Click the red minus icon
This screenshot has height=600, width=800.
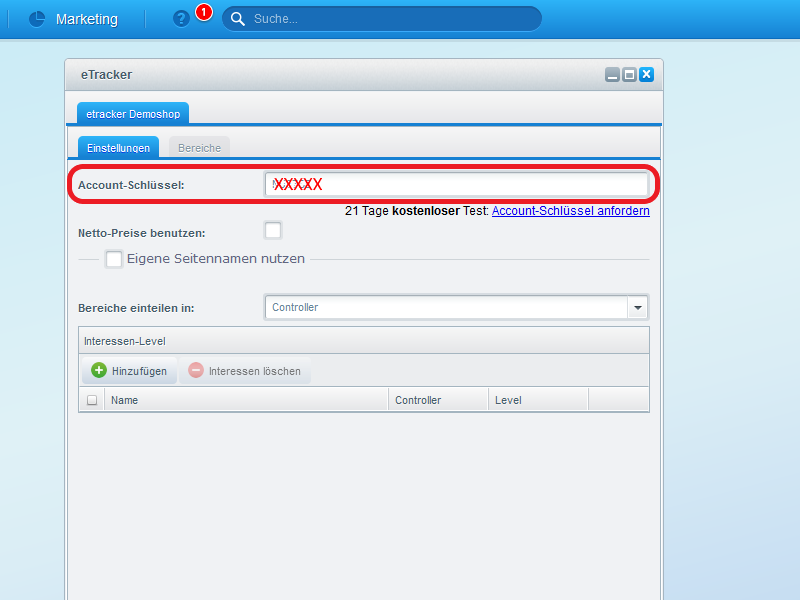[x=196, y=370]
